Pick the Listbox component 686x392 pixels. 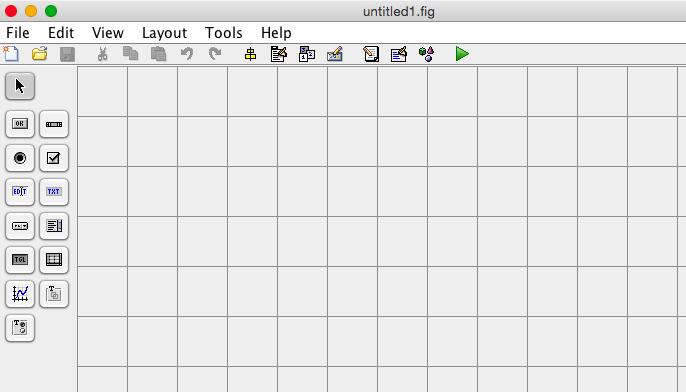click(54, 226)
